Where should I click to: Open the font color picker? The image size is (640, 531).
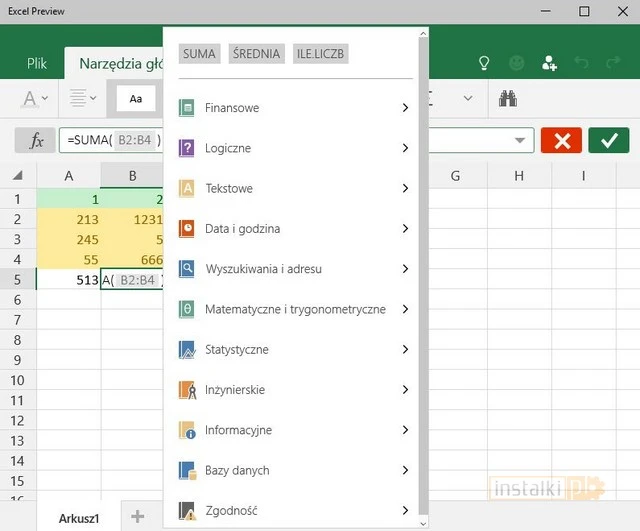[x=36, y=98]
